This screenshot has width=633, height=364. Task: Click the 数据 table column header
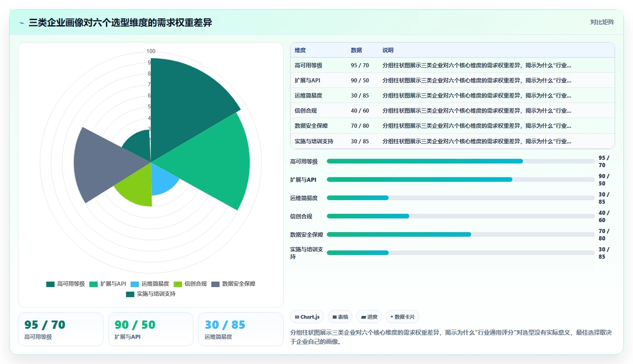356,50
